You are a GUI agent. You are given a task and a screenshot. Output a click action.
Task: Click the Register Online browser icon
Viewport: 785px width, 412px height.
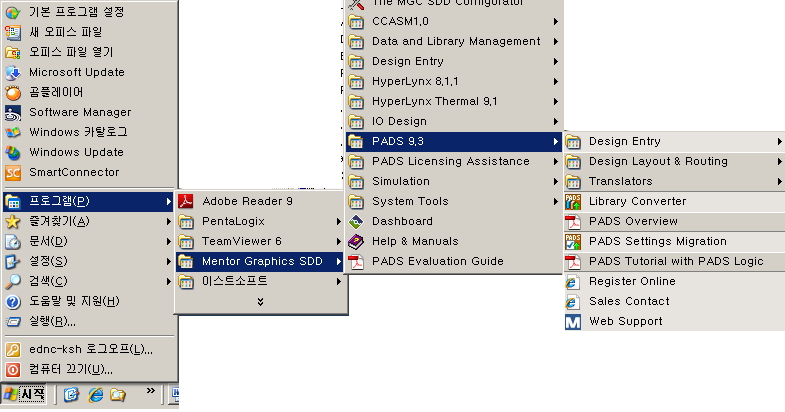coord(573,282)
